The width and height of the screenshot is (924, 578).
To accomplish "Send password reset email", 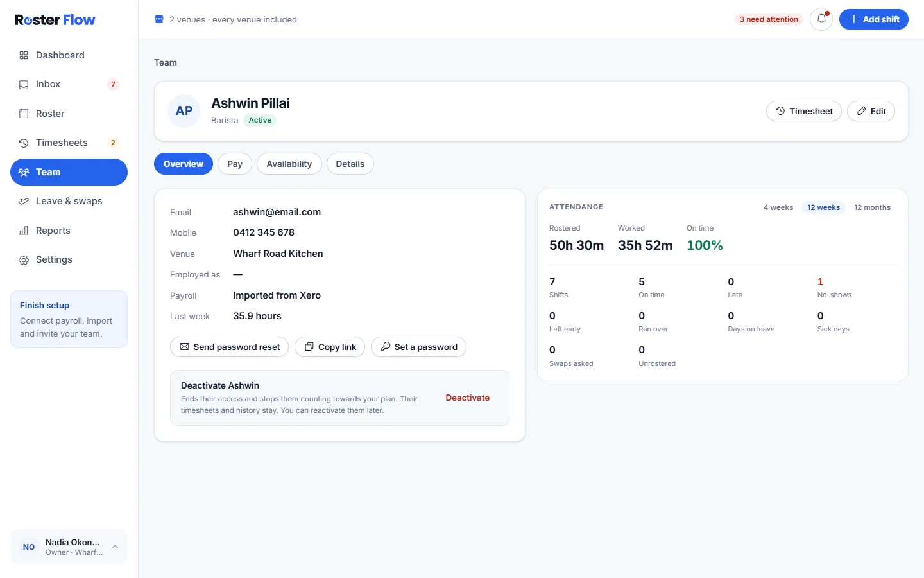I will pos(230,347).
